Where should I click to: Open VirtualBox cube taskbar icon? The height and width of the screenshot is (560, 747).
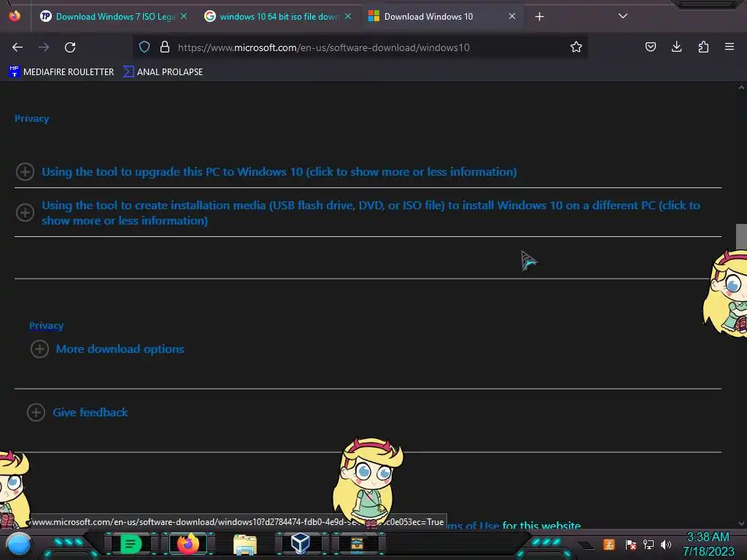click(x=300, y=543)
